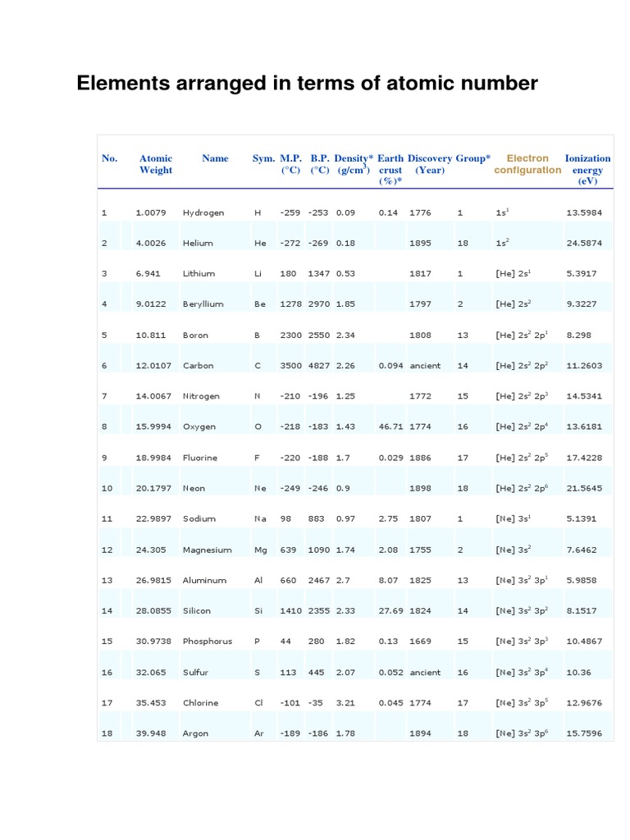Click the Argon element name
Viewport: 630px width, 840px height.
point(195,733)
